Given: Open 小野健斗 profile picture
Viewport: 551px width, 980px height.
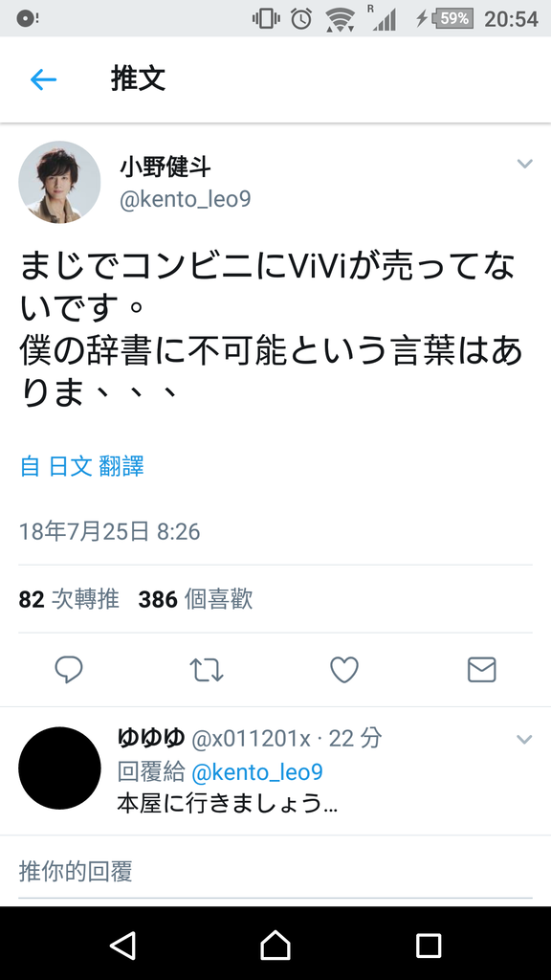Looking at the screenshot, I should pos(59,182).
